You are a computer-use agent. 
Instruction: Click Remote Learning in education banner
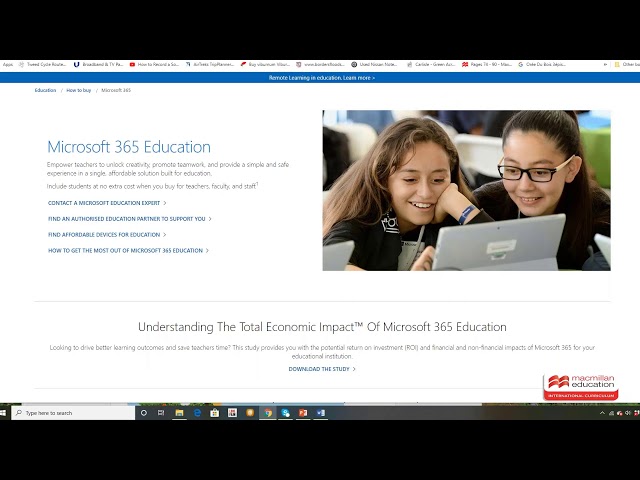click(x=322, y=78)
